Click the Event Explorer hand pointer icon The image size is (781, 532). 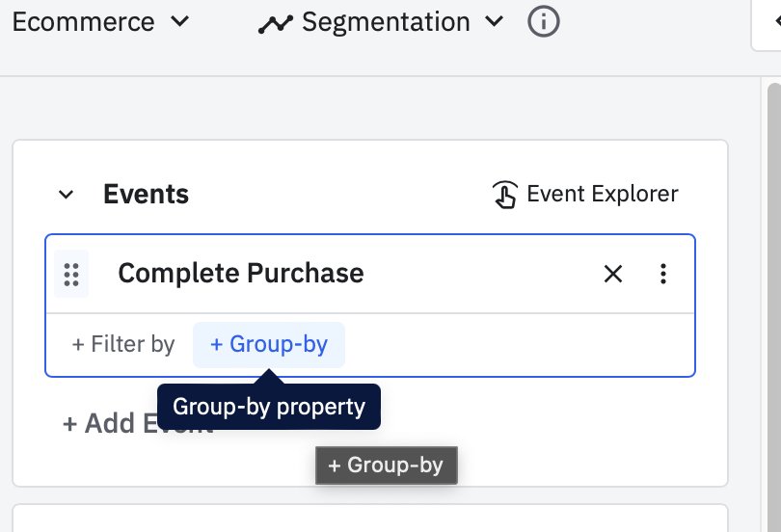[505, 195]
